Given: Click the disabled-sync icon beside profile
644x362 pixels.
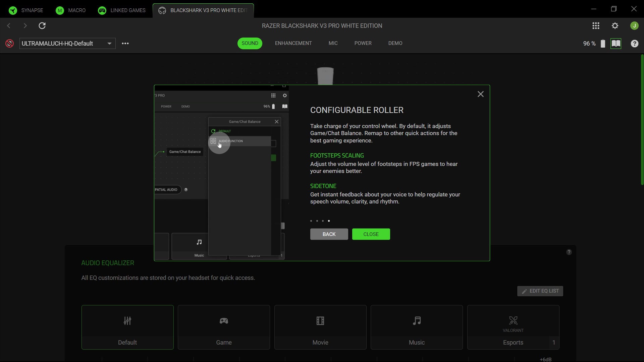Looking at the screenshot, I should point(9,43).
